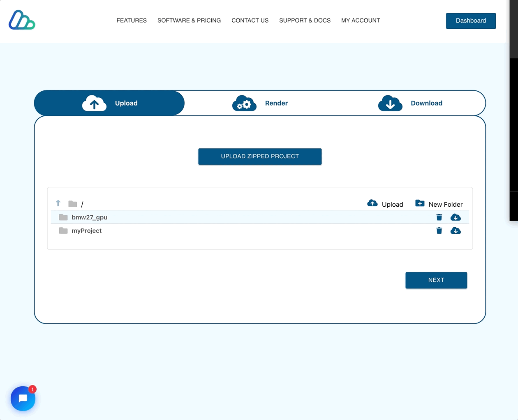The height and width of the screenshot is (420, 518).
Task: Go to CONTACT US page
Action: pos(250,21)
